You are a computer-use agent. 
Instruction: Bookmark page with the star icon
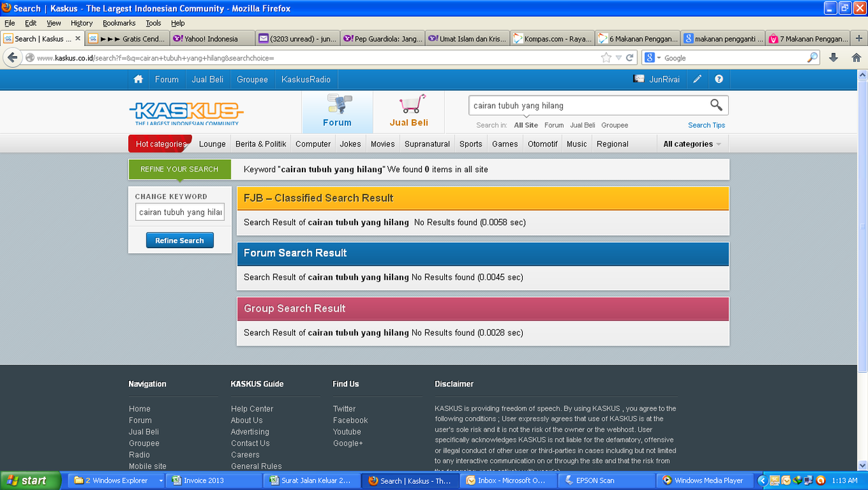[x=606, y=58]
